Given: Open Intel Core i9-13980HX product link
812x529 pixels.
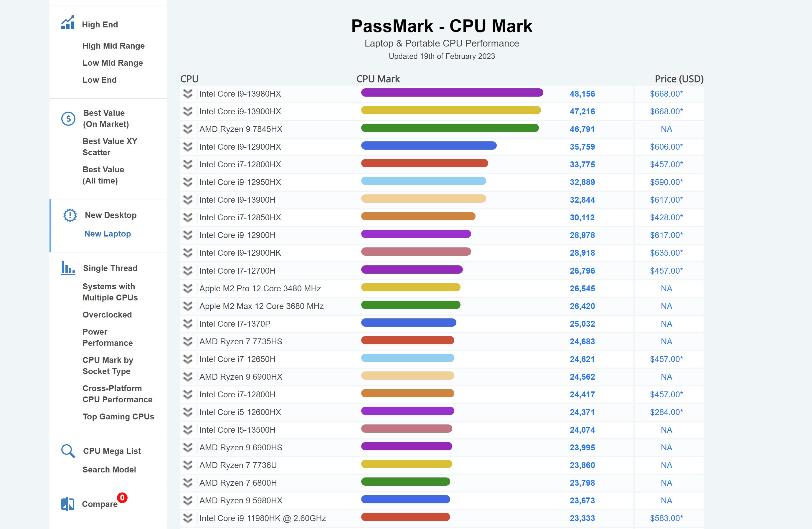Looking at the screenshot, I should pyautogui.click(x=240, y=94).
